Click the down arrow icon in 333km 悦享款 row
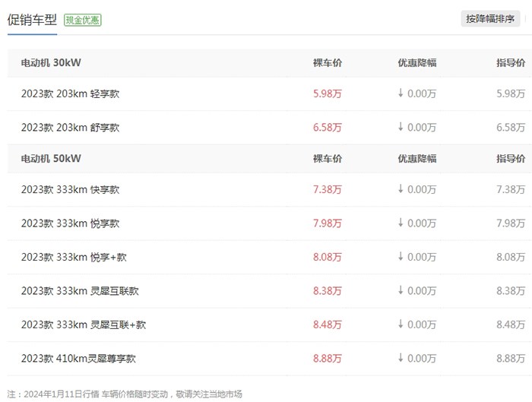532x402 pixels. (401, 223)
